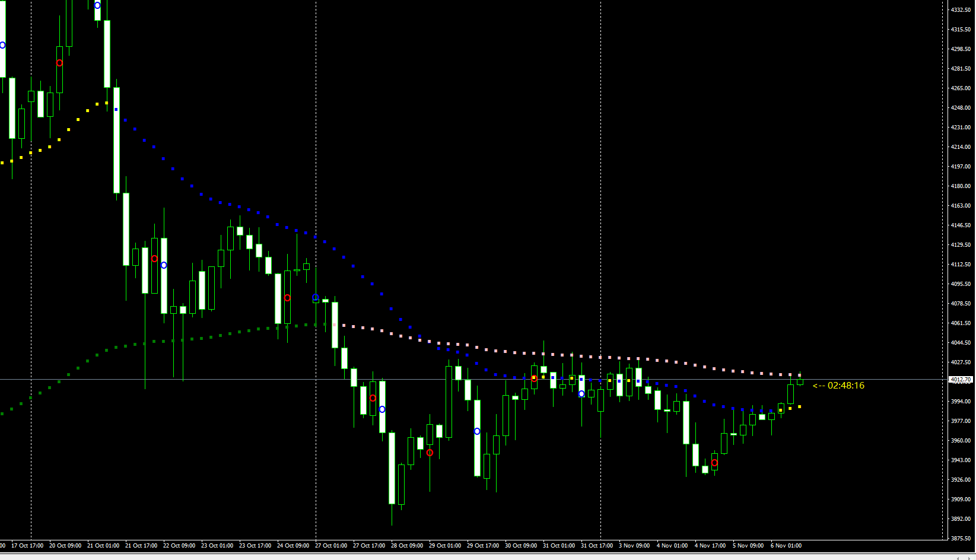Click the right scroll arrow of the horizontal scrollbar
The width and height of the screenshot is (976, 560).
971,558
